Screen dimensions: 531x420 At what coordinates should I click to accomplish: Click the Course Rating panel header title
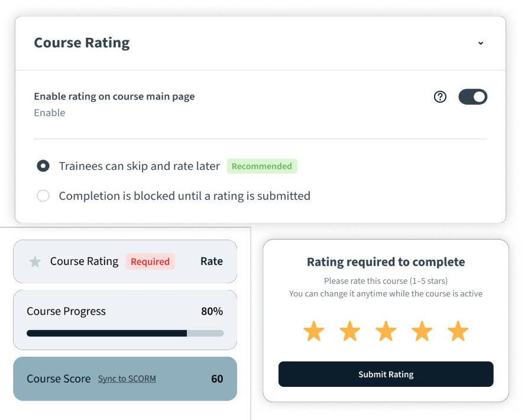coord(82,43)
